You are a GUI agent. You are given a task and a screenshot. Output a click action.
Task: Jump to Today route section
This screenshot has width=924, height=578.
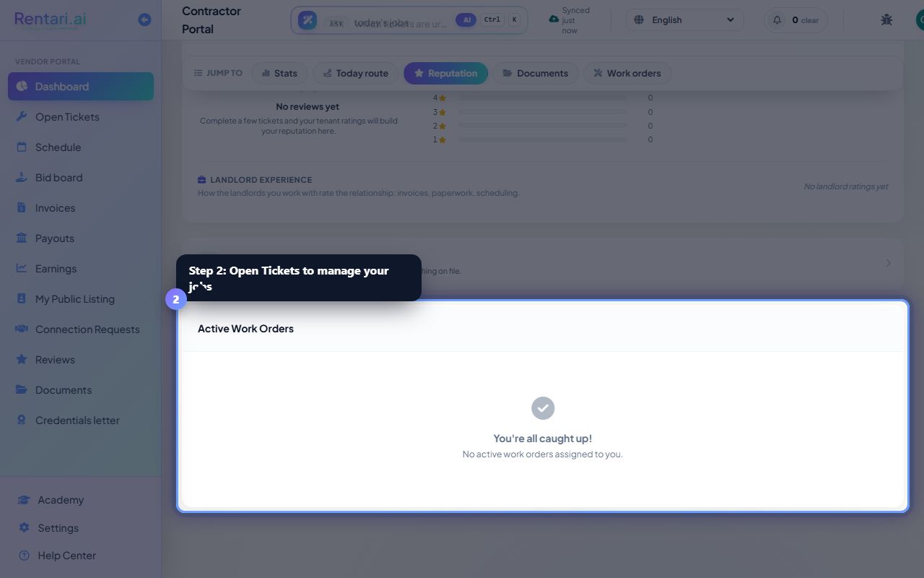point(355,73)
